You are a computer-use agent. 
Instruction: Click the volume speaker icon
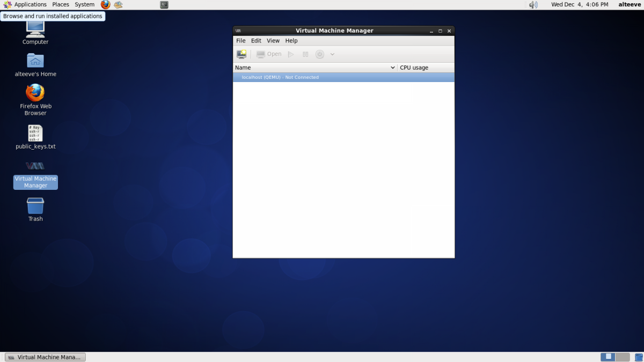(533, 5)
